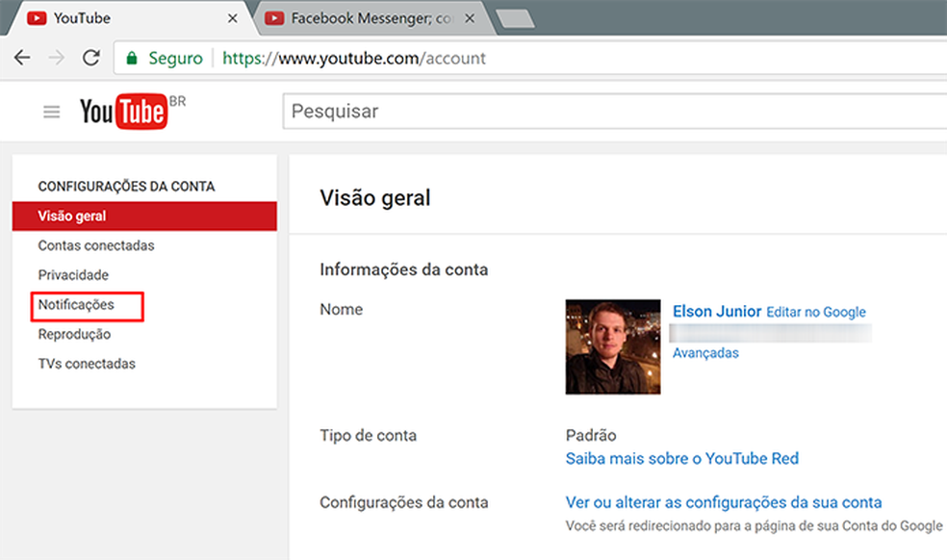
Task: Select Privacidade in the sidebar
Action: tap(74, 275)
